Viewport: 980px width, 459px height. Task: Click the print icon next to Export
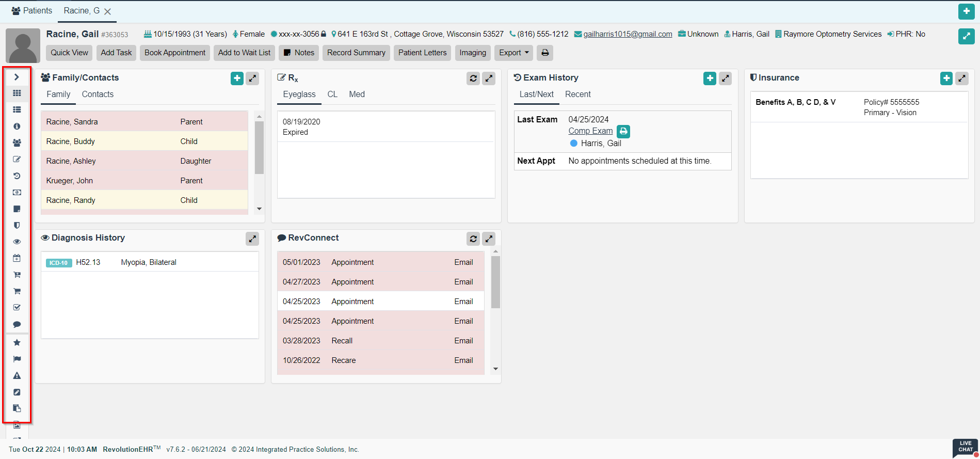(x=545, y=53)
